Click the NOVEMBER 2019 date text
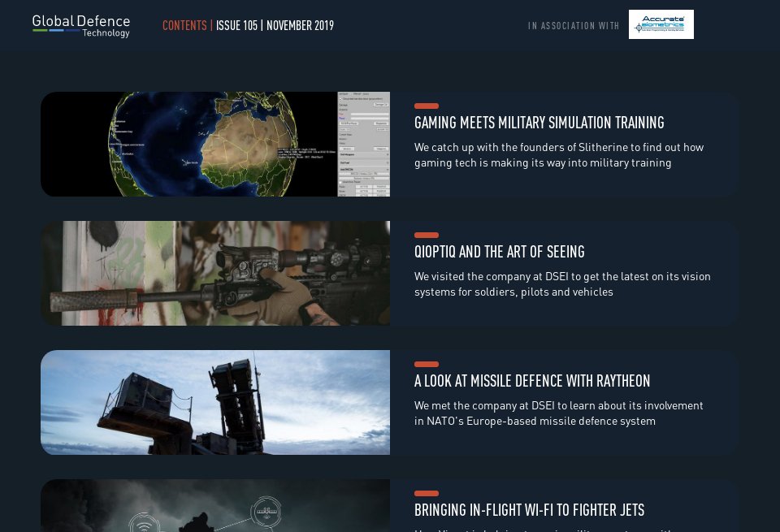780x532 pixels. pos(300,26)
